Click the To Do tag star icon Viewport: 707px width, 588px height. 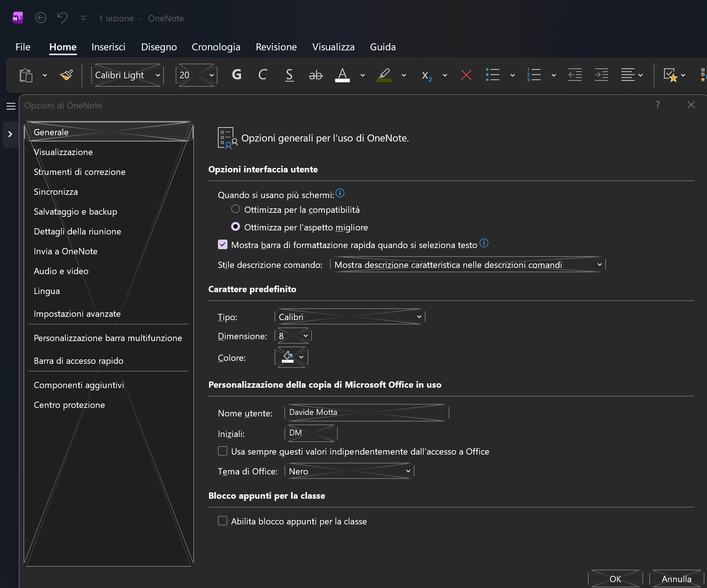pyautogui.click(x=671, y=75)
